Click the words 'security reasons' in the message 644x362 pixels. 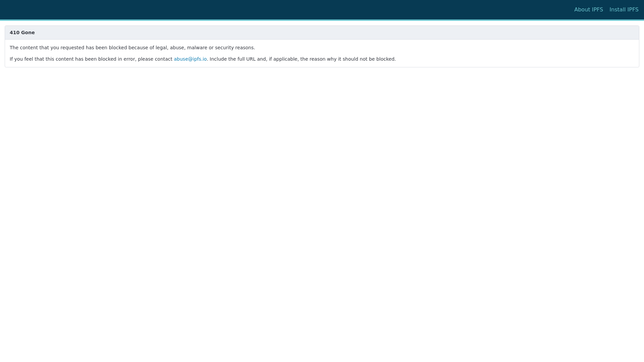tap(234, 48)
